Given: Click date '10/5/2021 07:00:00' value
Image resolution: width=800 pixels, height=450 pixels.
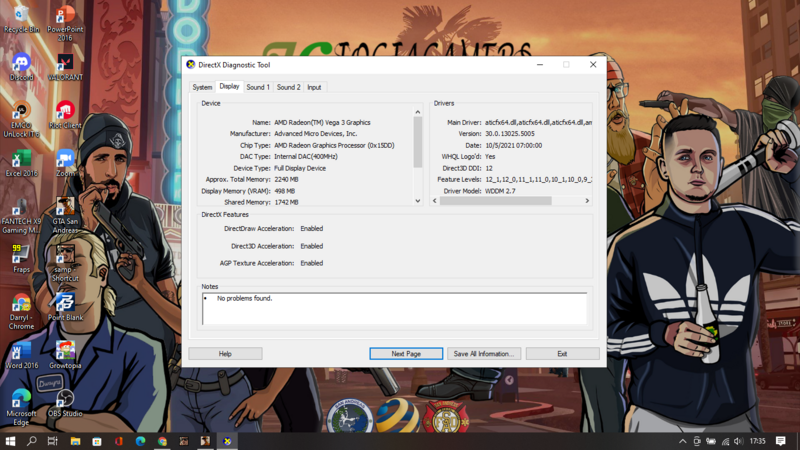Looking at the screenshot, I should [513, 145].
